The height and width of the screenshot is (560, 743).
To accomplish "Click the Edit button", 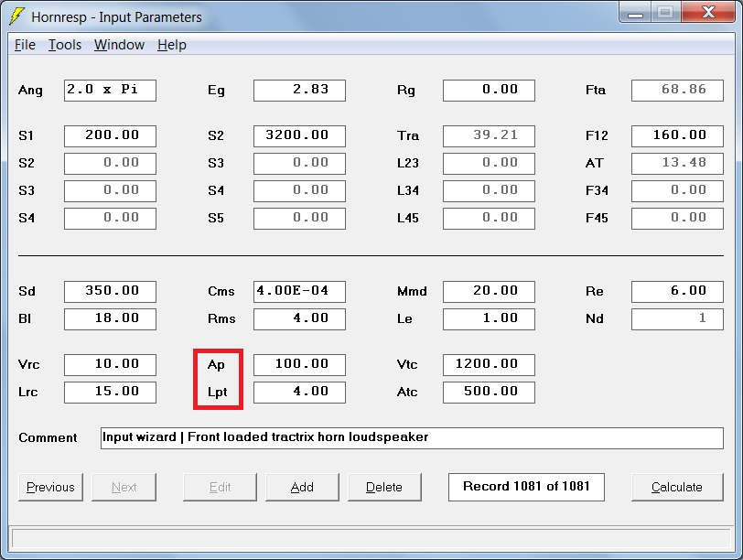I will coord(220,487).
